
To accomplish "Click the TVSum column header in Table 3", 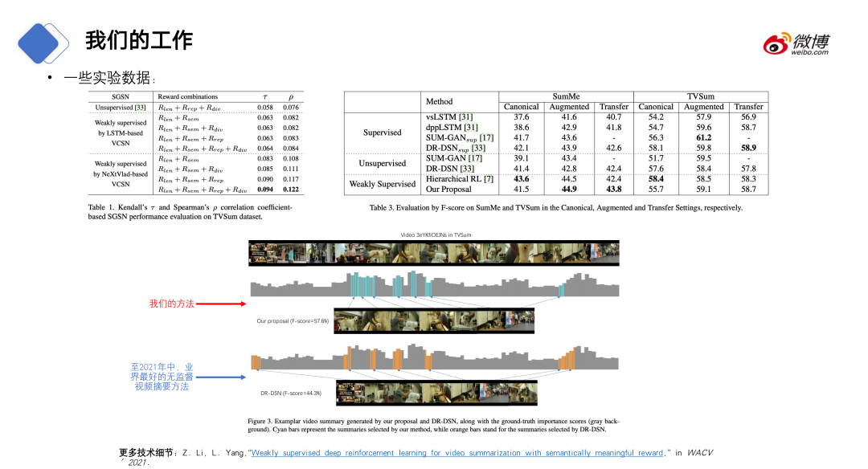I will coord(701,96).
